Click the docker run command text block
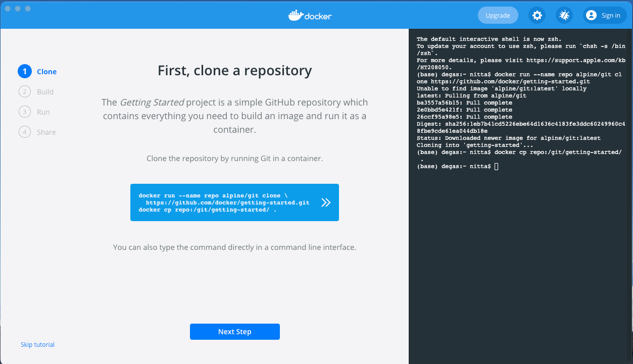Viewport: 633px width, 364px height. [x=224, y=202]
